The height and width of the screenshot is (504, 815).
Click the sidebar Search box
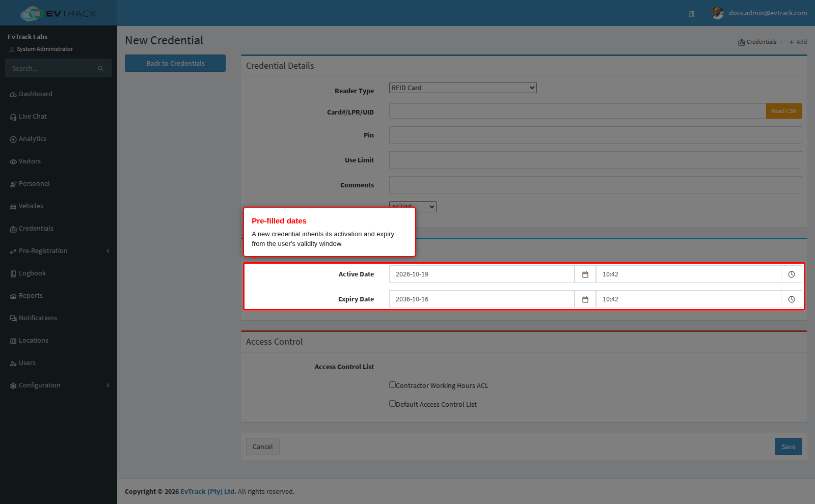[51, 68]
